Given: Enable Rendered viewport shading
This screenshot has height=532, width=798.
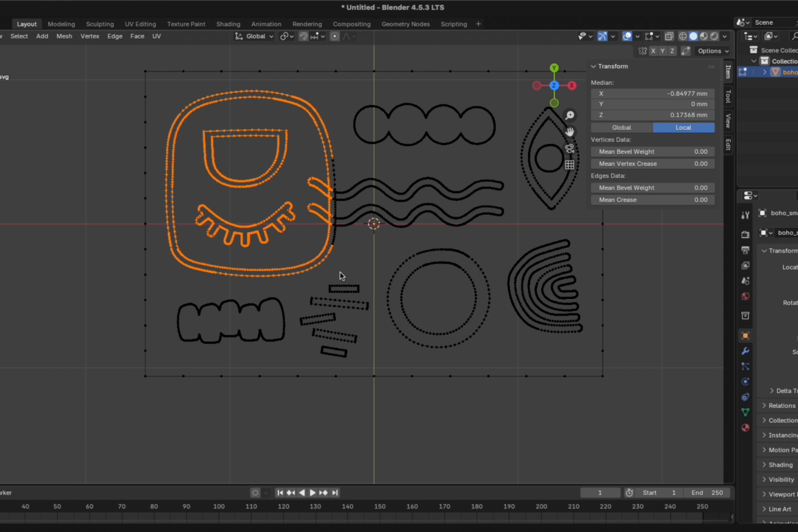Looking at the screenshot, I should pos(714,36).
